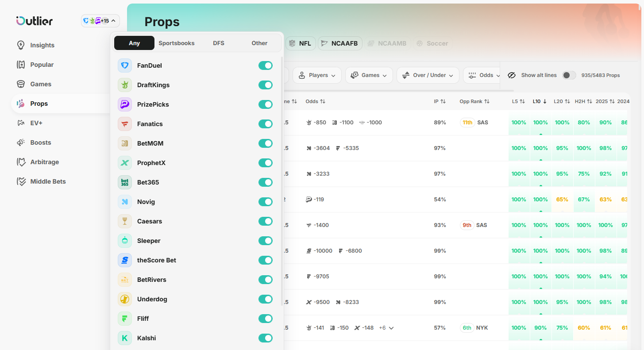This screenshot has height=350, width=644.
Task: Open Insights in the sidebar
Action: coord(42,45)
